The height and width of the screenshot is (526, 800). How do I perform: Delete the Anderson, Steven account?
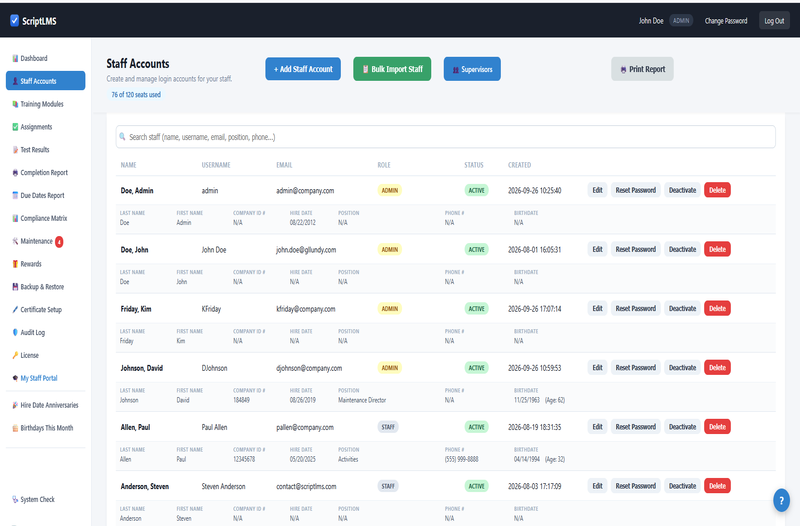717,486
